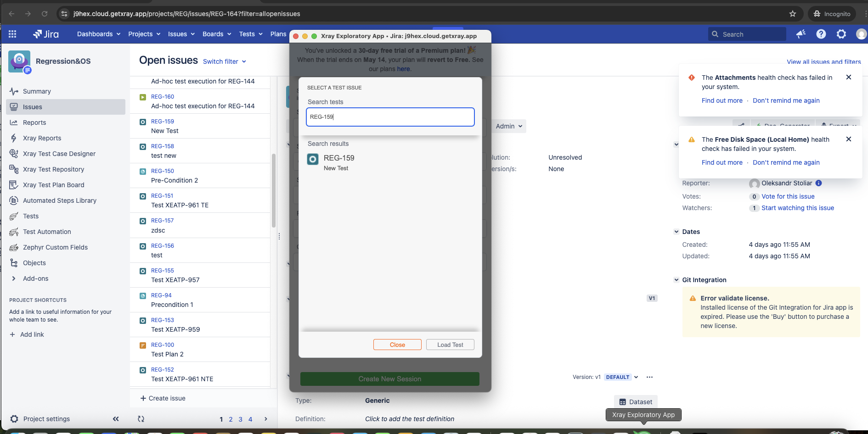Screen dimensions: 868x434
Task: Reload the browser page
Action: [45, 14]
